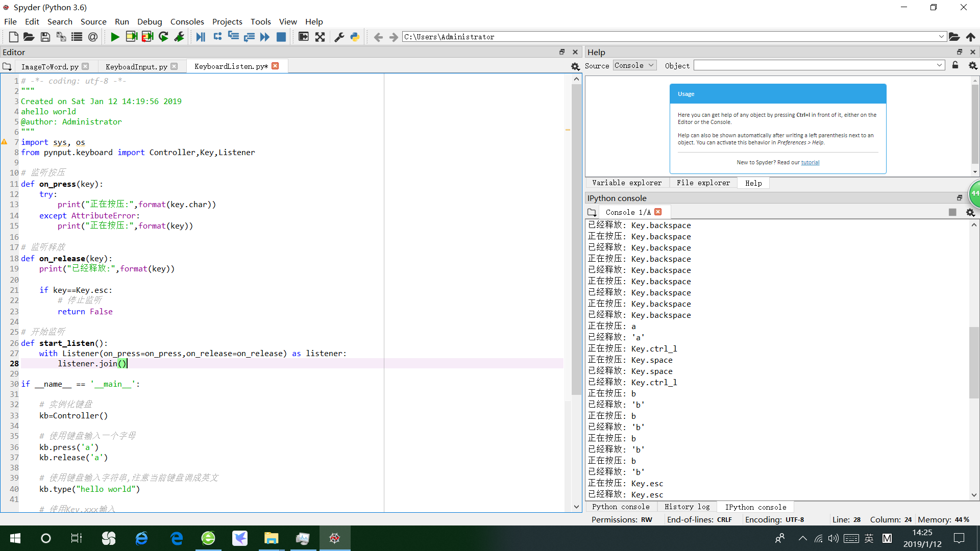Step into function debug icon

pos(233,37)
